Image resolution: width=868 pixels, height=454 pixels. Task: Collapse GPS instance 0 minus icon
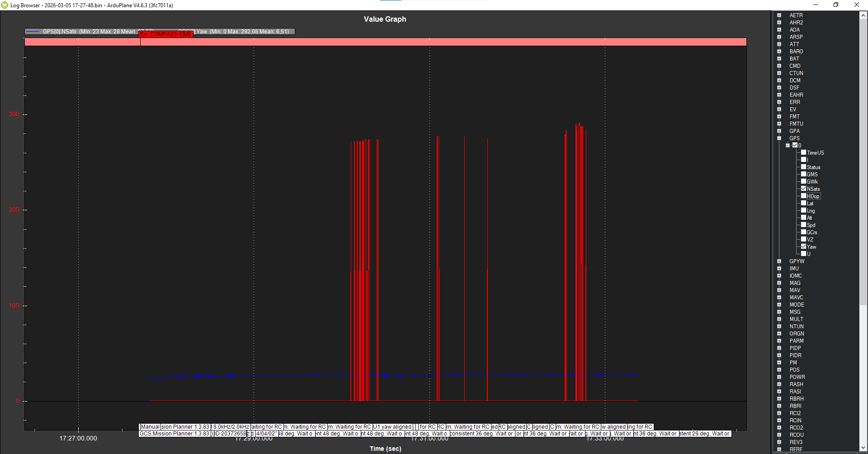(x=788, y=146)
